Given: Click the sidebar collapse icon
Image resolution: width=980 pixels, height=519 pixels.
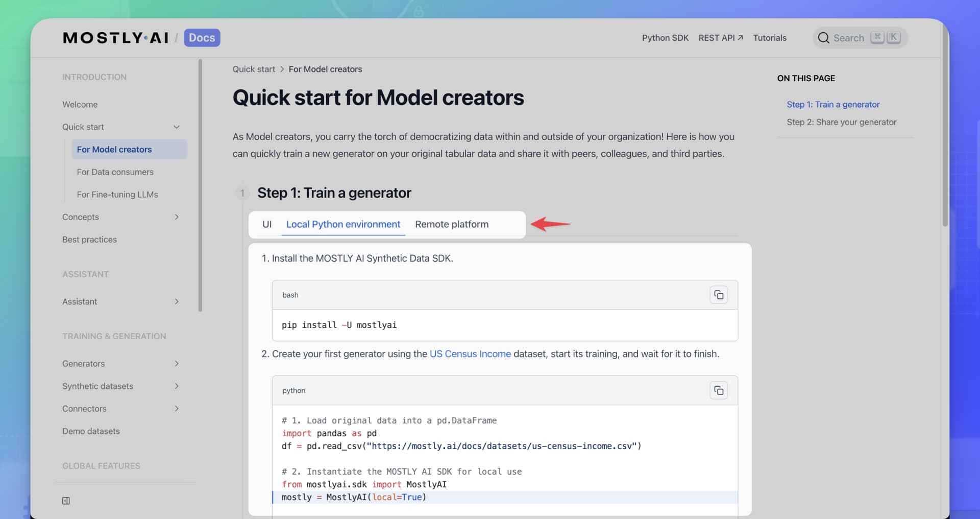Looking at the screenshot, I should (66, 501).
